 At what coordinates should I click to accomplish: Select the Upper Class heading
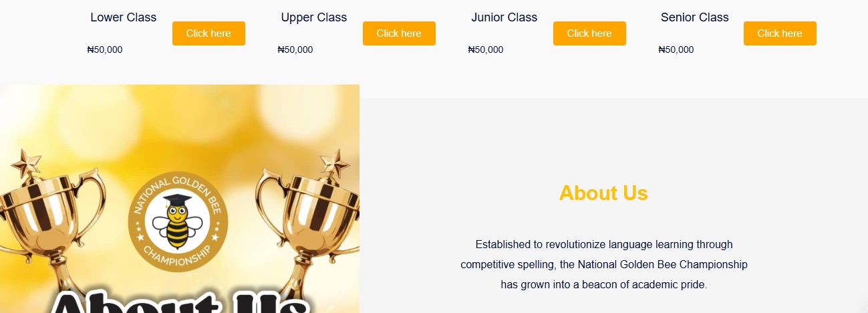(x=314, y=17)
